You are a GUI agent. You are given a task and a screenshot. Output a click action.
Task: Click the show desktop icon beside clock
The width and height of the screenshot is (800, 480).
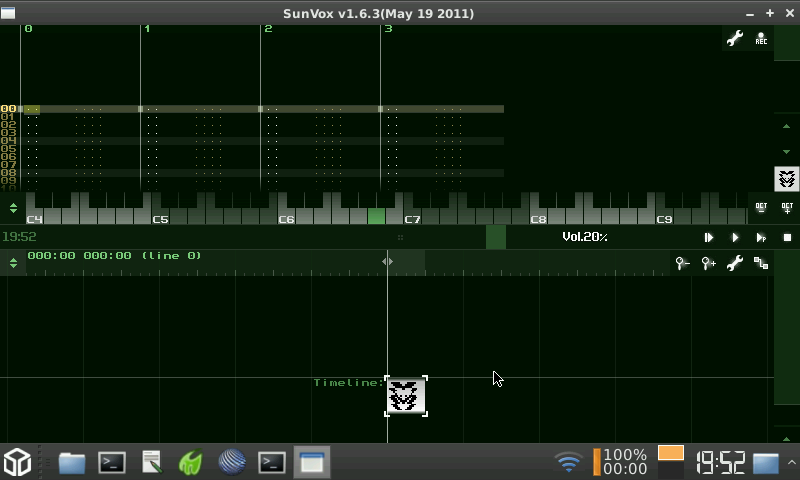click(x=766, y=463)
